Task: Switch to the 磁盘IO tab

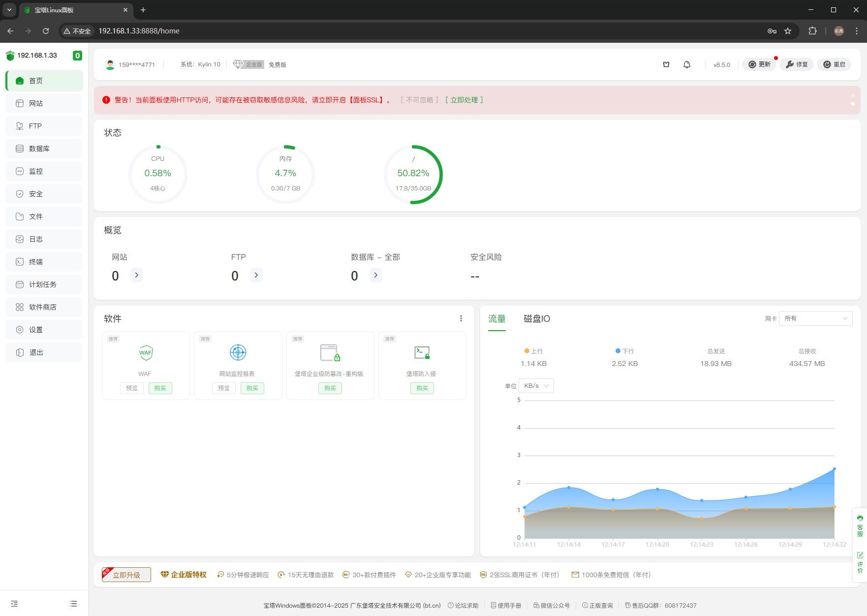Action: 536,319
